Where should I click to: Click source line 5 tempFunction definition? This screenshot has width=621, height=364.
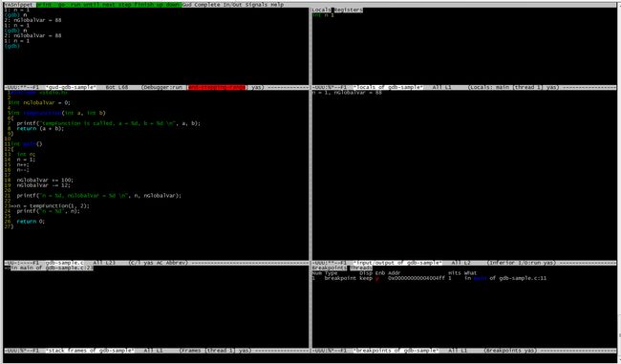(x=58, y=113)
